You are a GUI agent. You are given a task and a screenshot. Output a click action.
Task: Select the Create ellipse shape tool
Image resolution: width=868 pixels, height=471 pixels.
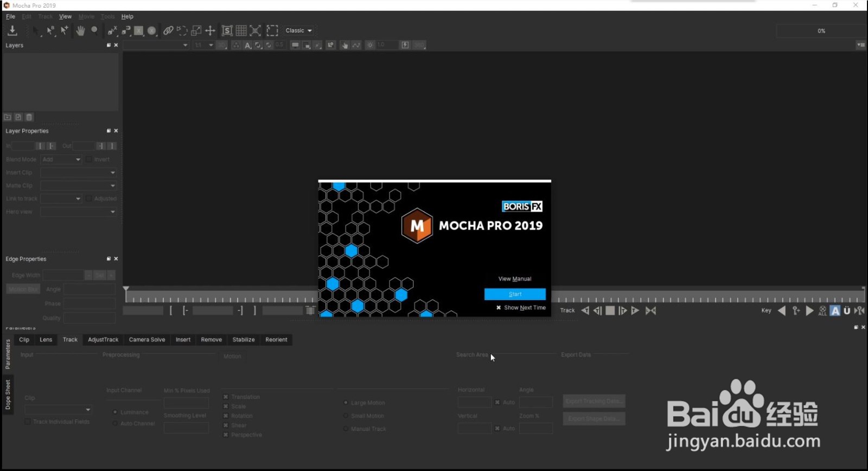[152, 30]
